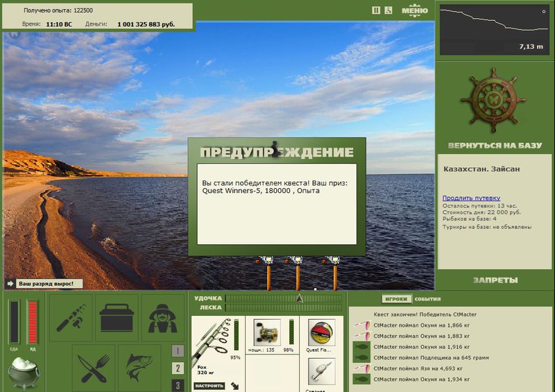Click Окуня на 1,934 кг log entry
Image resolution: width=555 pixels, height=392 pixels.
(x=422, y=380)
